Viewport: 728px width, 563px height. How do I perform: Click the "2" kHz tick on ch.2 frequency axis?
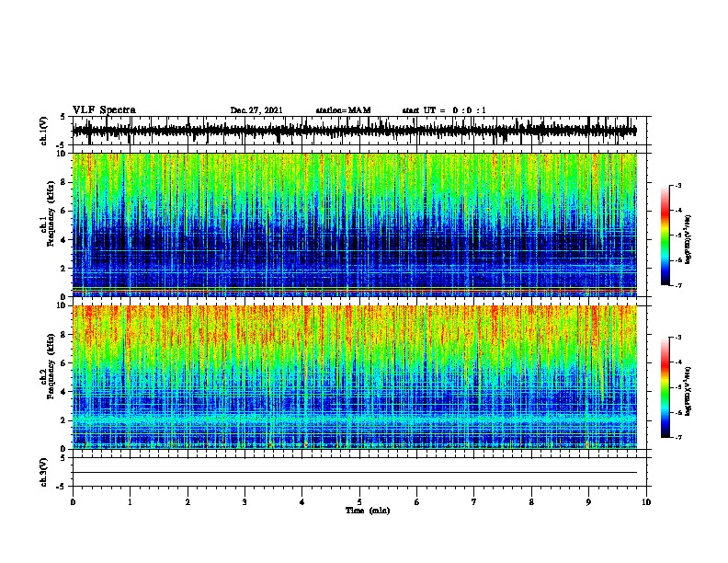click(x=64, y=420)
